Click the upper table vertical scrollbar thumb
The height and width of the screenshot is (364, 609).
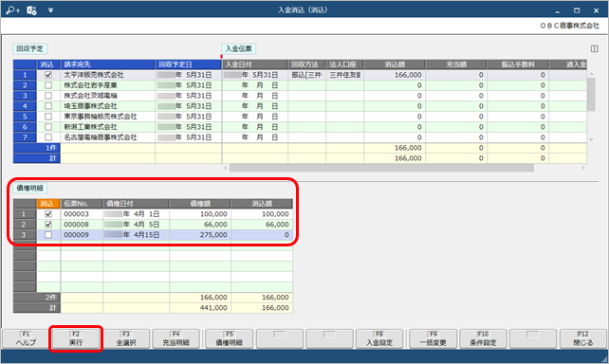tap(591, 94)
